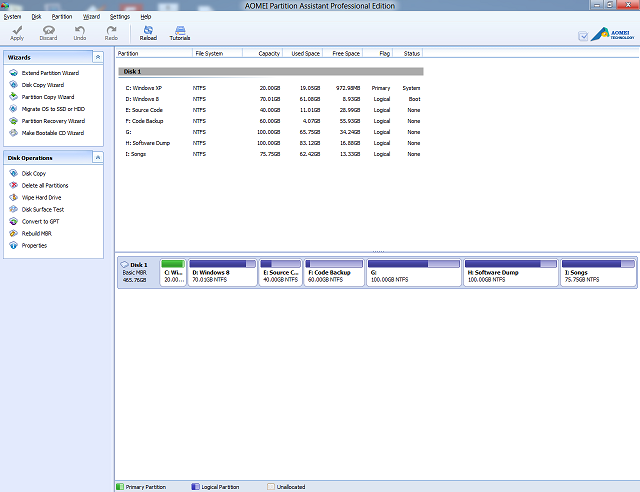Open the Wizard menu
This screenshot has height=492, width=640.
tap(91, 17)
